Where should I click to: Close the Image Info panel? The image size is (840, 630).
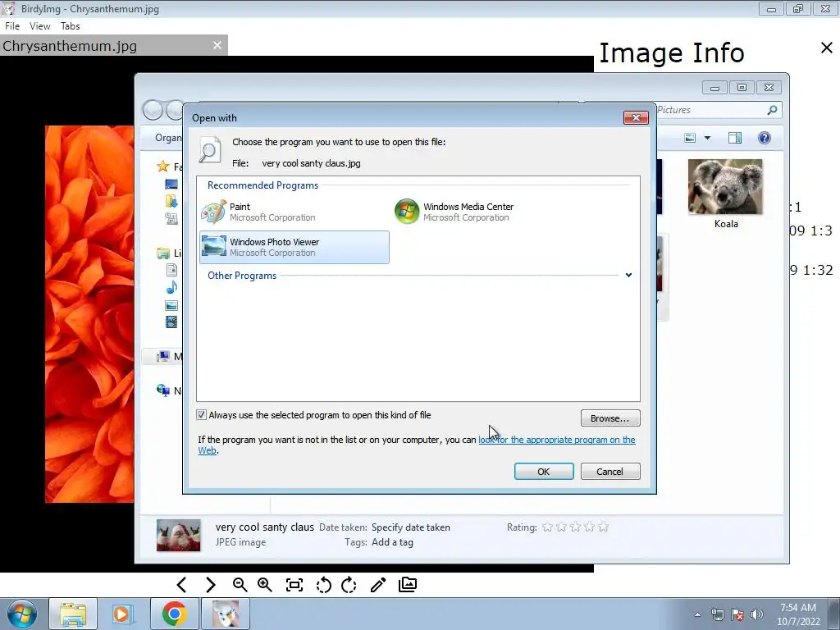(827, 48)
